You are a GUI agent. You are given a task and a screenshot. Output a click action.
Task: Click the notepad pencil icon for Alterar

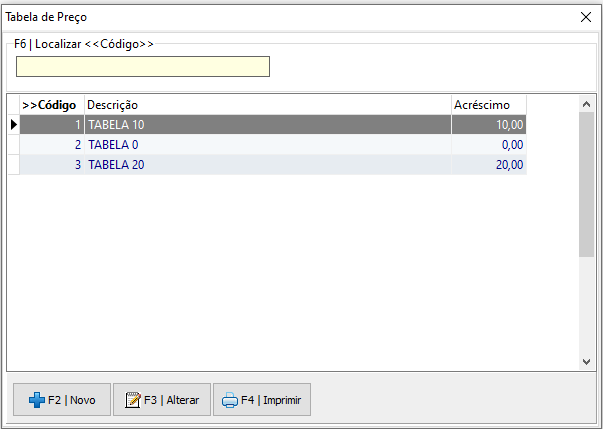(131, 400)
